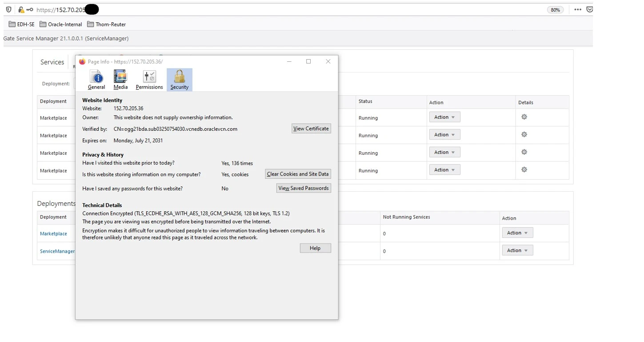This screenshot has width=644, height=342.
Task: Open the three-dot page actions menu
Action: 577,9
